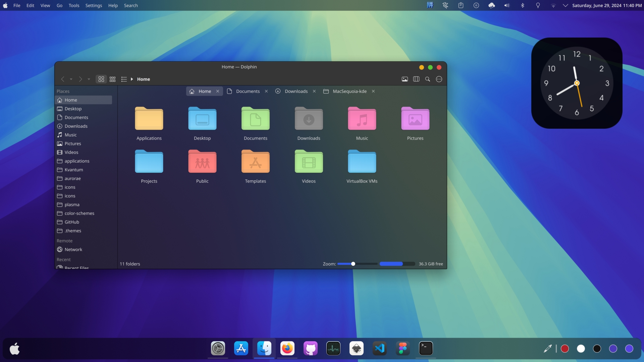Viewport: 644px width, 362px height.
Task: Switch to the Documents tab
Action: coord(248,91)
